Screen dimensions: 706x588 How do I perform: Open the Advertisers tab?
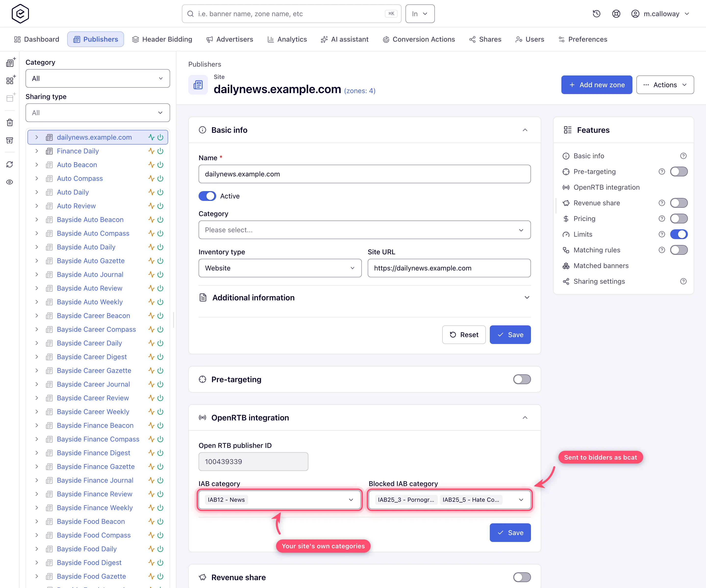coord(230,39)
